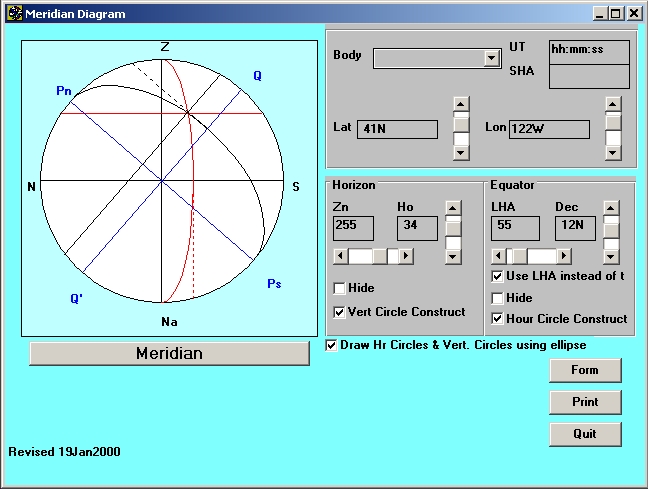Click down arrow of Lon scrollbar
The image size is (648, 489).
click(x=613, y=152)
